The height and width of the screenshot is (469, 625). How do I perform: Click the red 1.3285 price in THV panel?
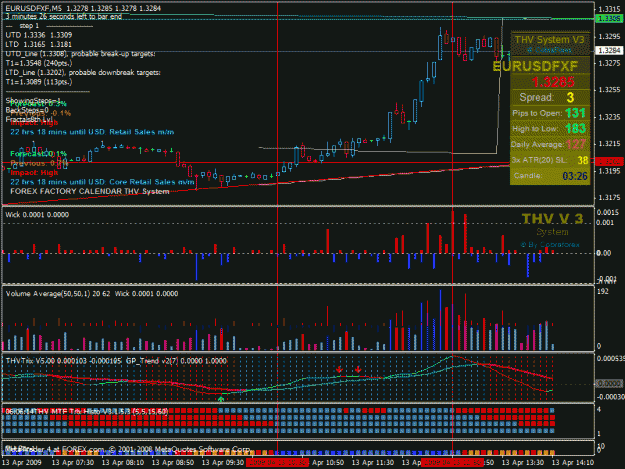point(553,82)
